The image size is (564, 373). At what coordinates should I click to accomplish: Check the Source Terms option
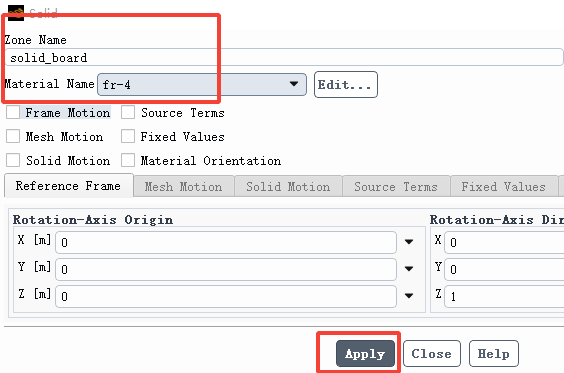coord(128,113)
